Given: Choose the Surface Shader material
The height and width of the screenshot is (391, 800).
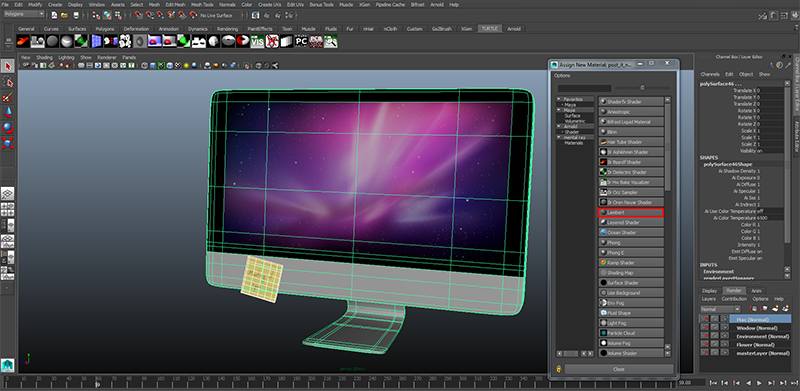Looking at the screenshot, I should 631,283.
